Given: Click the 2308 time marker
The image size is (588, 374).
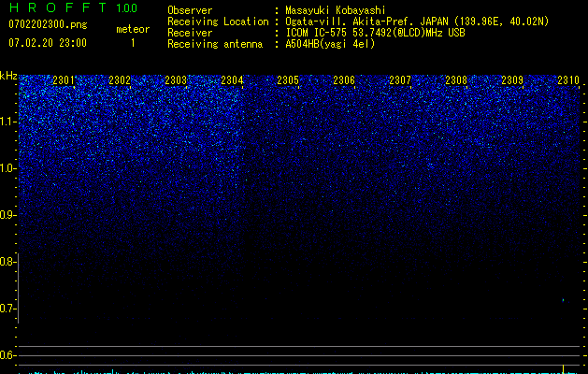Looking at the screenshot, I should (456, 79).
